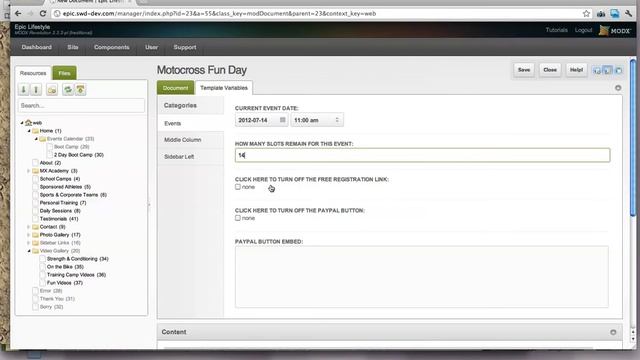The width and height of the screenshot is (640, 360).
Task: Collapse the Events Calendar tree node
Action: click(36, 139)
